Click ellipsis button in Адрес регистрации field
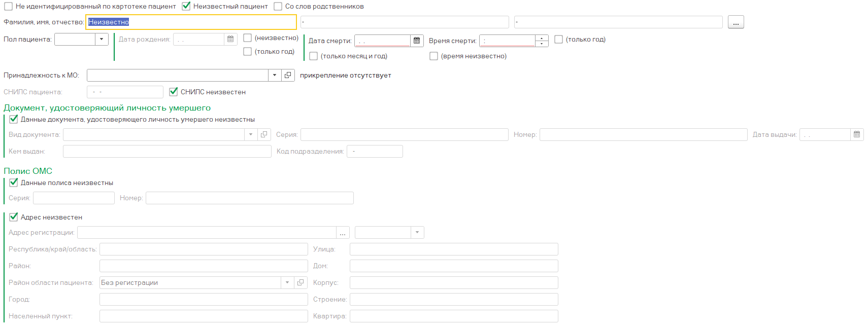Screen dimensions: 868x328 [x=343, y=233]
